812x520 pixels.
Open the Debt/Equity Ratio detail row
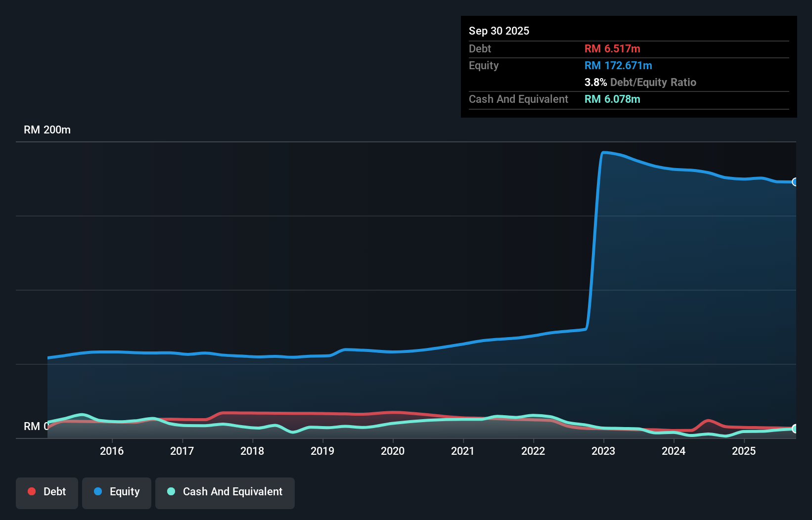640,82
